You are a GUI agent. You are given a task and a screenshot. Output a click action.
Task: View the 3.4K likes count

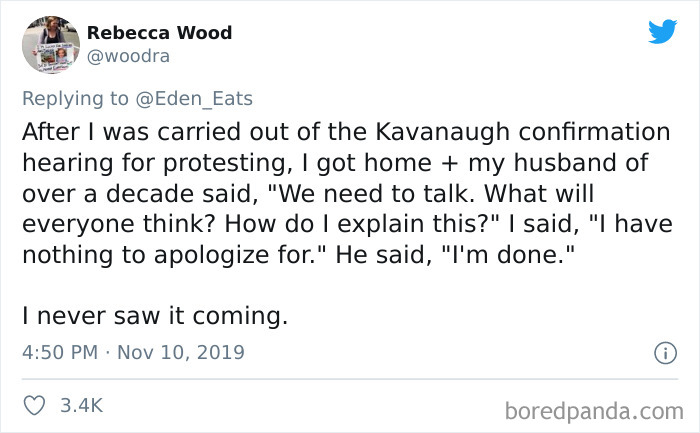coord(82,405)
